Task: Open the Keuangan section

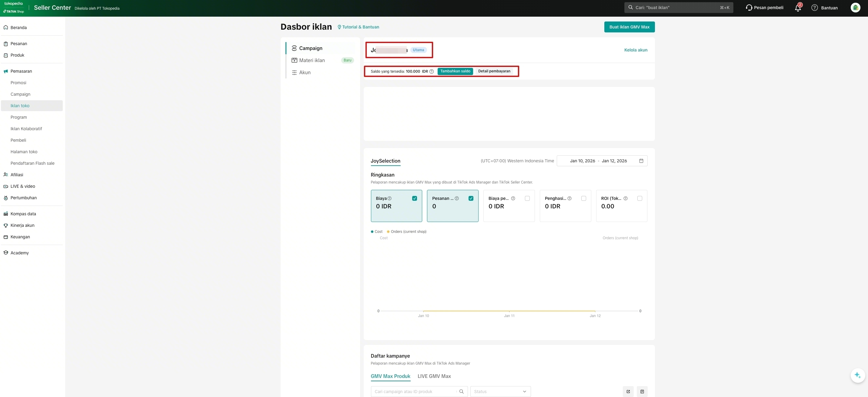Action: pyautogui.click(x=21, y=237)
